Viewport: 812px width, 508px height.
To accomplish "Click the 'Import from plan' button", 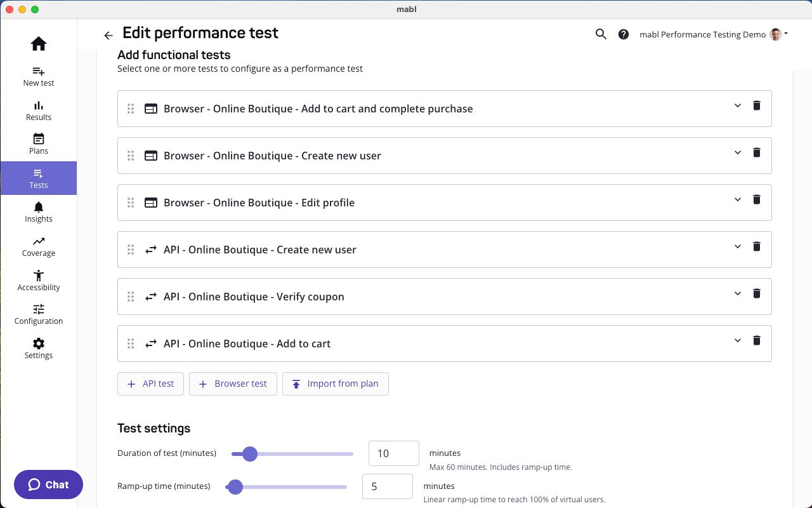I will [x=335, y=384].
